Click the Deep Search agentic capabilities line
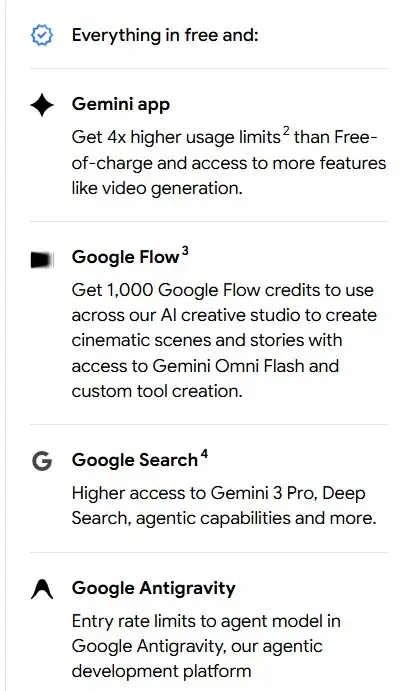Image resolution: width=413 pixels, height=691 pixels. (224, 518)
